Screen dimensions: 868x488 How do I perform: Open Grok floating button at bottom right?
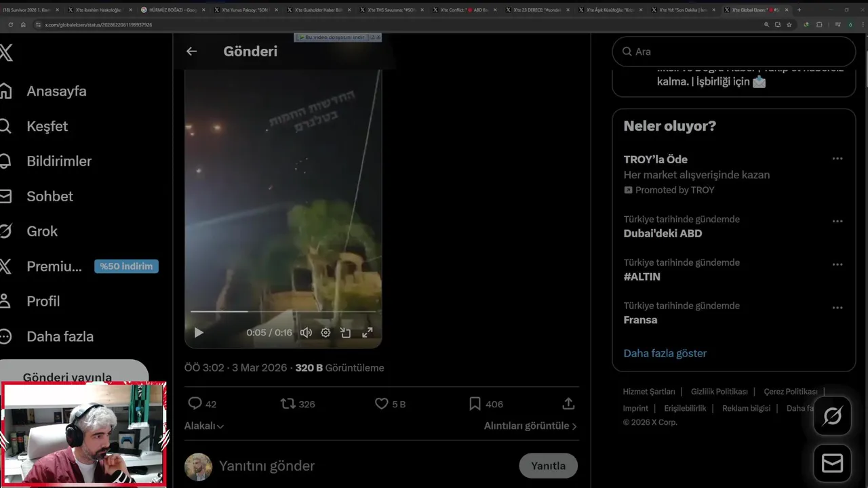click(832, 416)
